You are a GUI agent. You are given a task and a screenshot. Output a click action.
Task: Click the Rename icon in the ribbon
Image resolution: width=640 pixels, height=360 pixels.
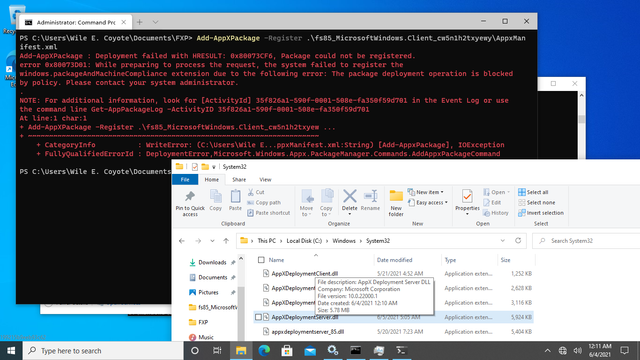[371, 196]
